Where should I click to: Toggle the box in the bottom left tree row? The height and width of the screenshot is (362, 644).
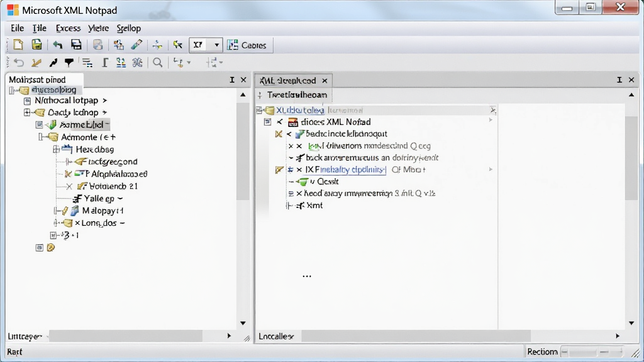tap(40, 248)
